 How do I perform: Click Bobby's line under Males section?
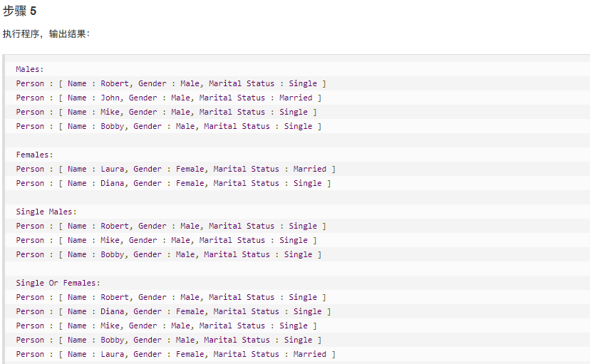[x=169, y=126]
